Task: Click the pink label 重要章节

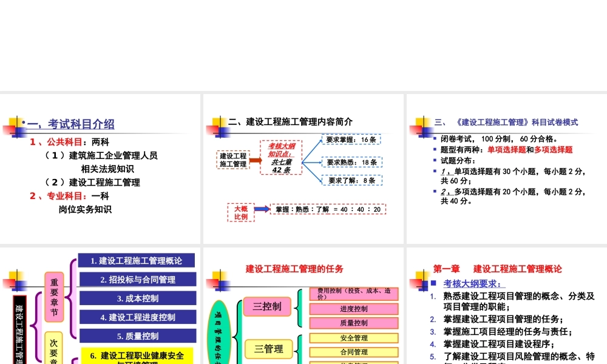Action: (54, 297)
